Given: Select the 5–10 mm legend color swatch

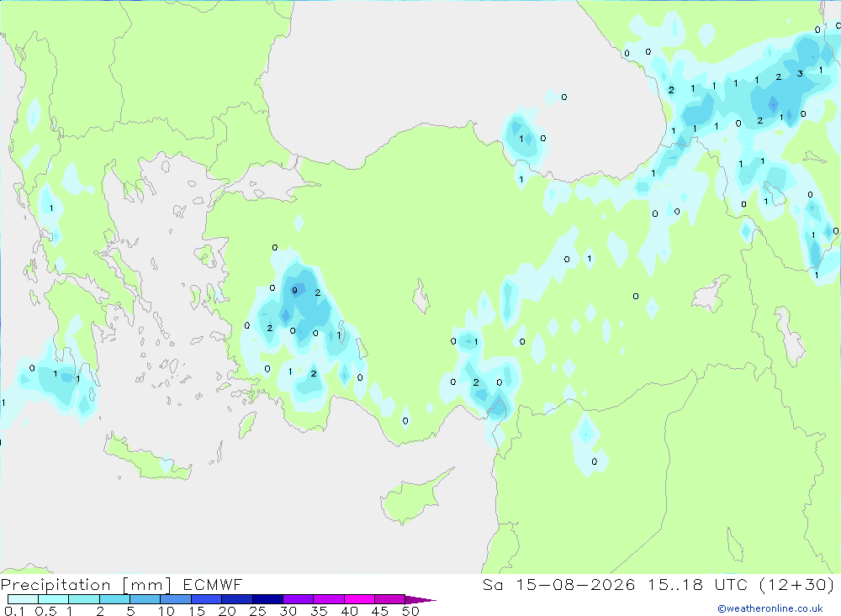Looking at the screenshot, I should tap(145, 599).
